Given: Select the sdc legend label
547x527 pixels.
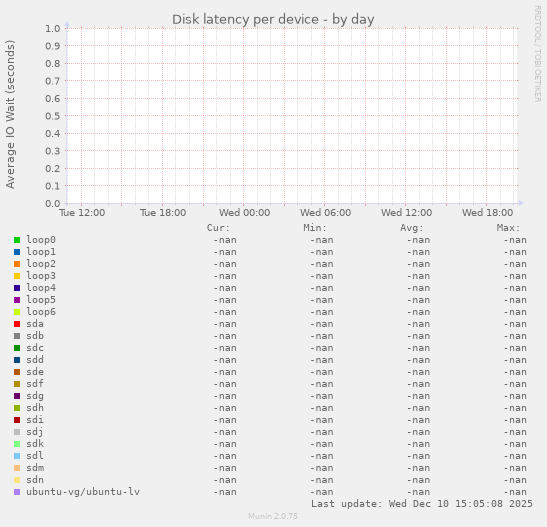Looking at the screenshot, I should coord(35,348).
